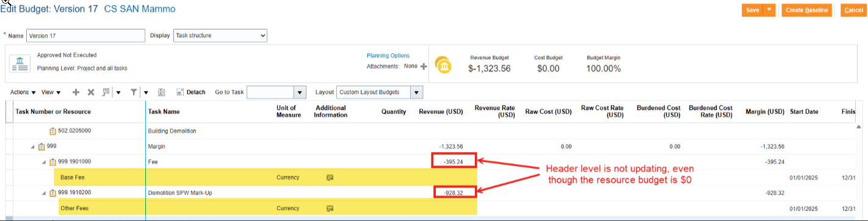
Task: Click the Name field containing Version 17
Action: [86, 35]
